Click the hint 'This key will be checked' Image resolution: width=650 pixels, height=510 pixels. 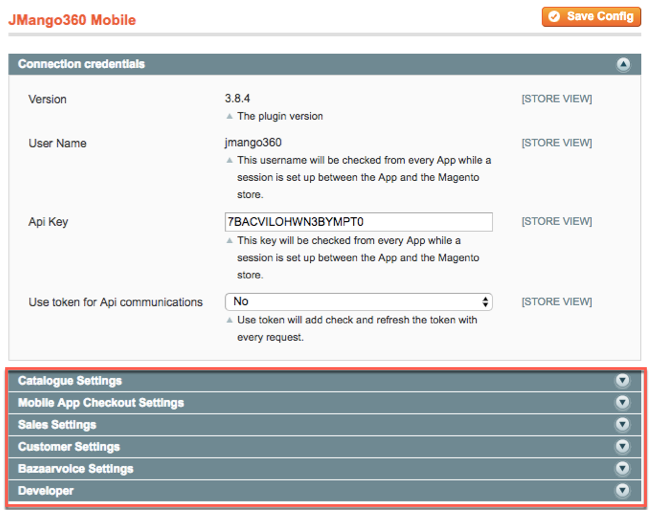coord(358,258)
